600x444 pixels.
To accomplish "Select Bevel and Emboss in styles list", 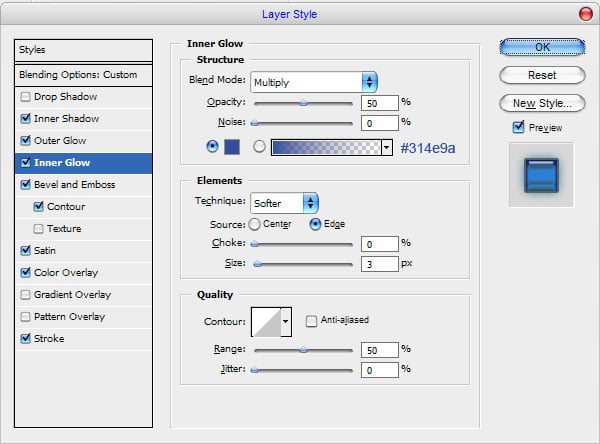I will (x=75, y=185).
